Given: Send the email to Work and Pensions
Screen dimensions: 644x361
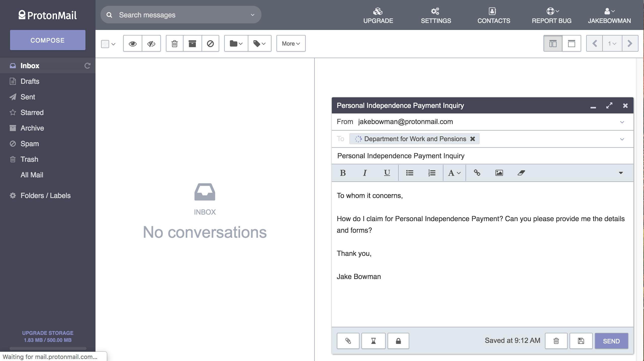Looking at the screenshot, I should pos(611,341).
